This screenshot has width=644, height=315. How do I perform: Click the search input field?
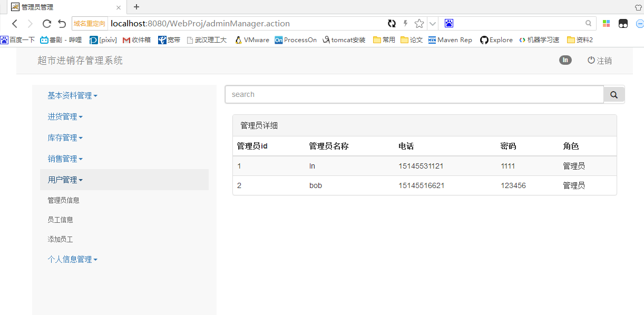tap(414, 94)
